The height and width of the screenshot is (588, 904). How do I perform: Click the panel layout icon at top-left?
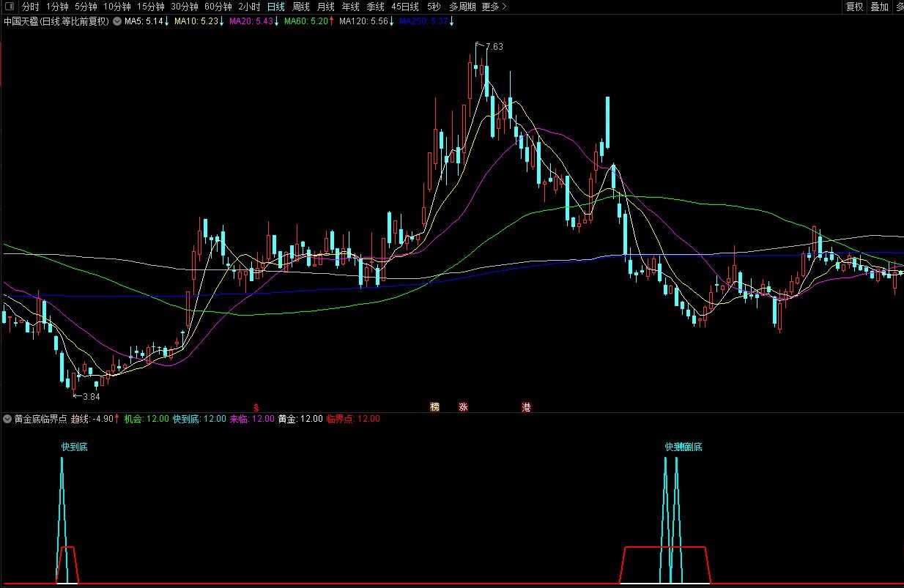tap(9, 7)
